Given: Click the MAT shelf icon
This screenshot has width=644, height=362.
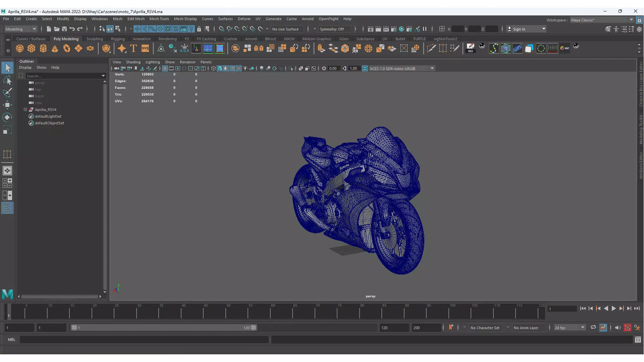Looking at the screenshot, I should [565, 48].
